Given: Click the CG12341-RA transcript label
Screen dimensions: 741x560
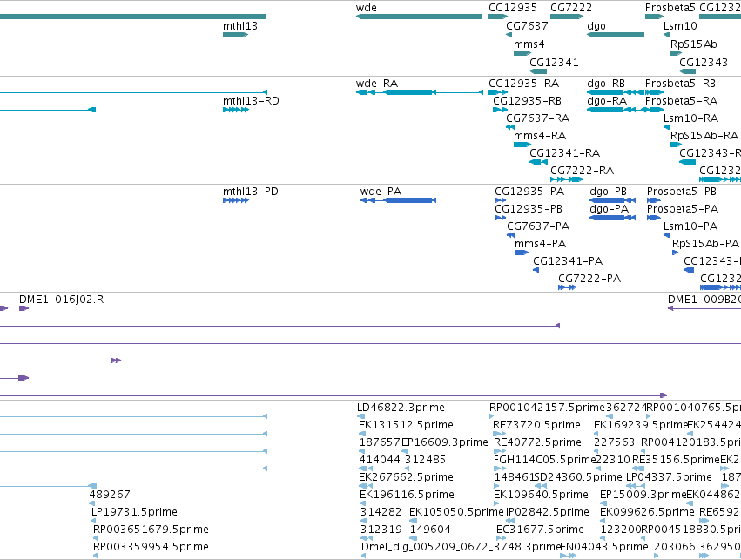Looking at the screenshot, I should 565,153.
